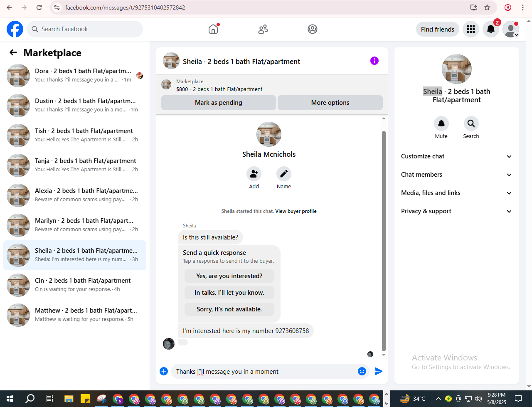
Task: Click the browser back arrow
Action: (x=9, y=7)
